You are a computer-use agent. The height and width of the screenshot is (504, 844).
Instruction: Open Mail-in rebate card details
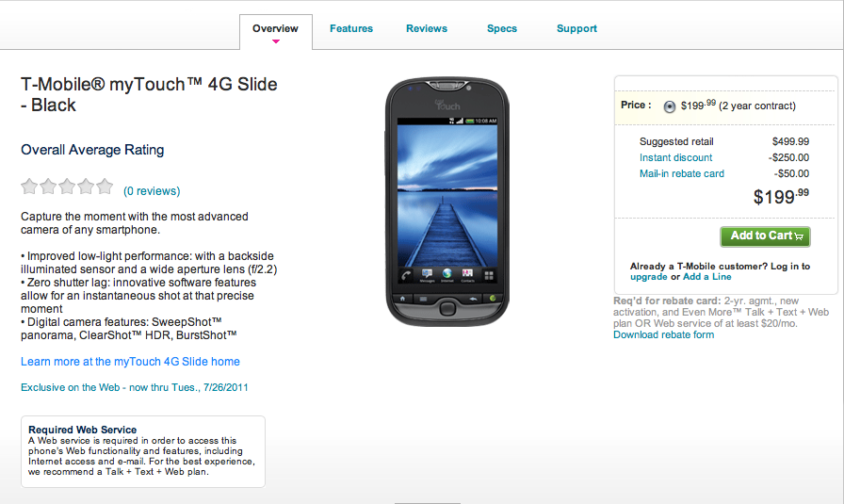click(681, 174)
